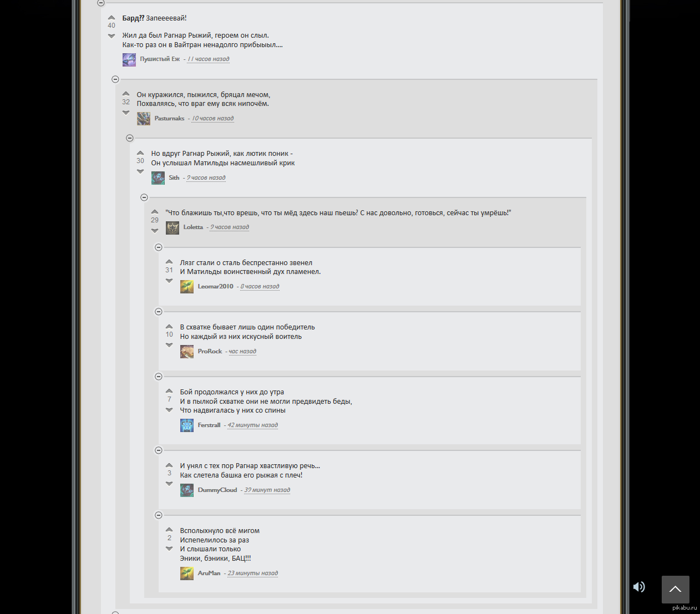Collapse the thread above Pasturnaks' comment
This screenshot has height=614, width=700.
115,79
